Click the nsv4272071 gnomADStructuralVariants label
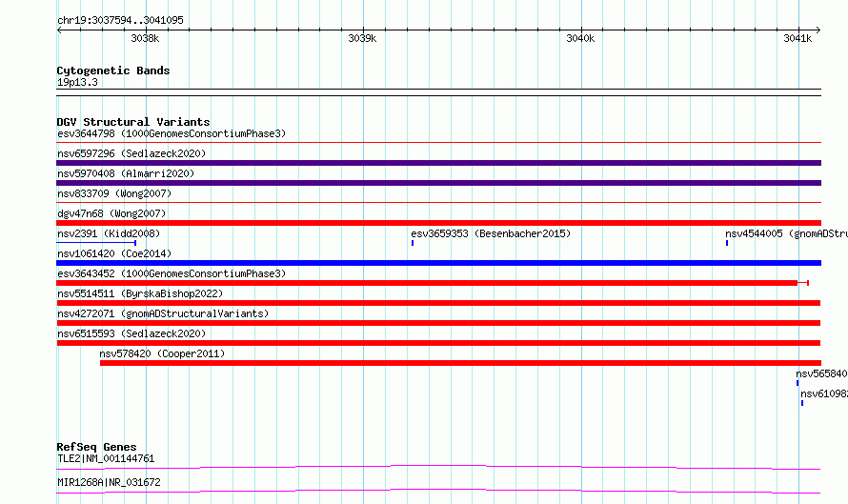 coord(163,313)
